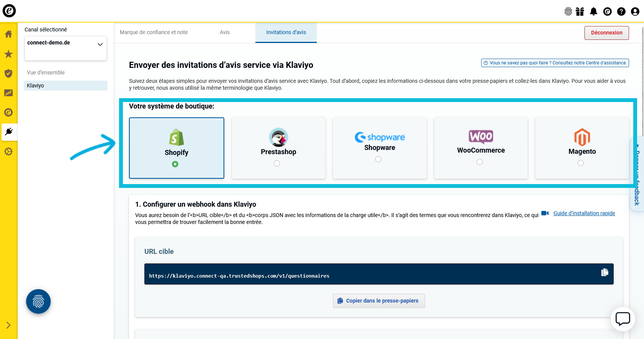
Task: Copy URL with icon inside the code box
Action: (605, 272)
